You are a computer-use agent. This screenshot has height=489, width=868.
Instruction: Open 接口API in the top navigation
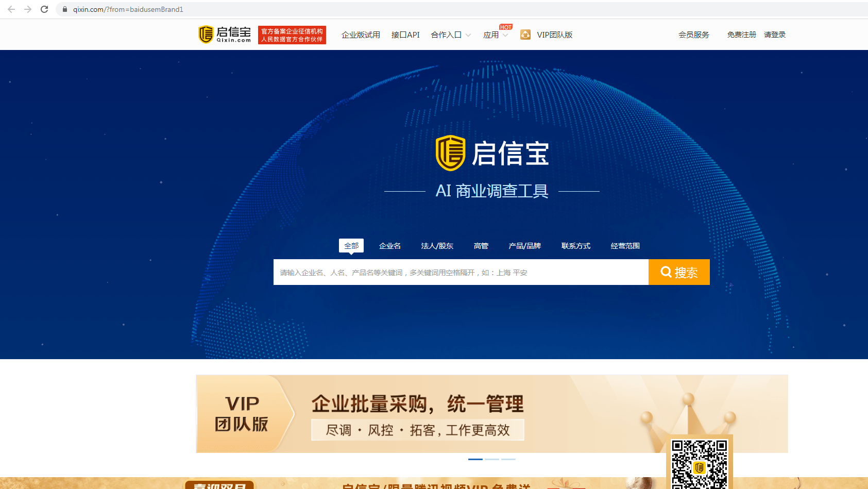pos(405,35)
